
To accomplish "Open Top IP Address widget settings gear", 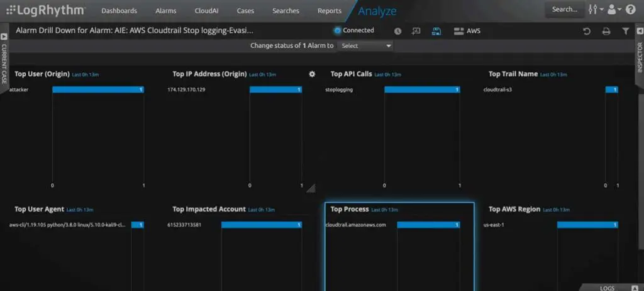I will tap(312, 74).
